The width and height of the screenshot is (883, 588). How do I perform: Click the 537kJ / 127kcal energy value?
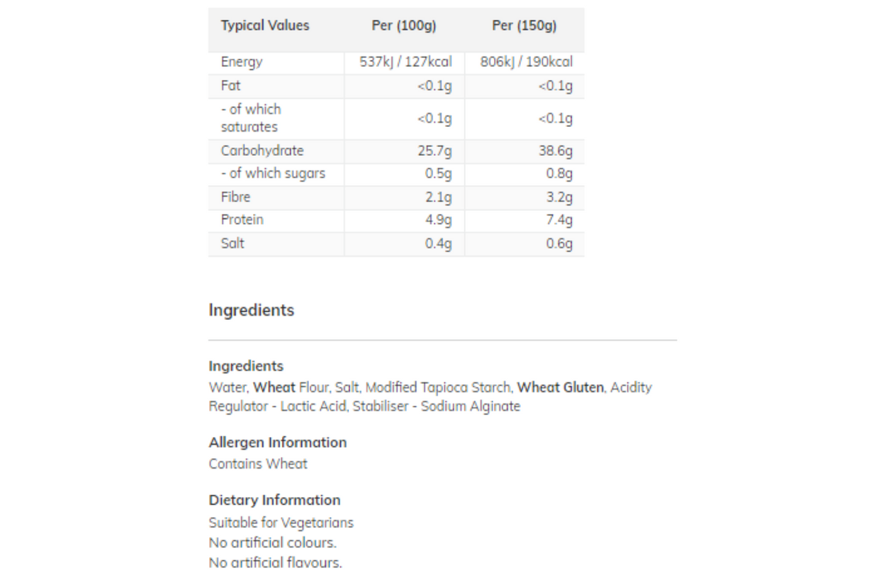tap(406, 62)
